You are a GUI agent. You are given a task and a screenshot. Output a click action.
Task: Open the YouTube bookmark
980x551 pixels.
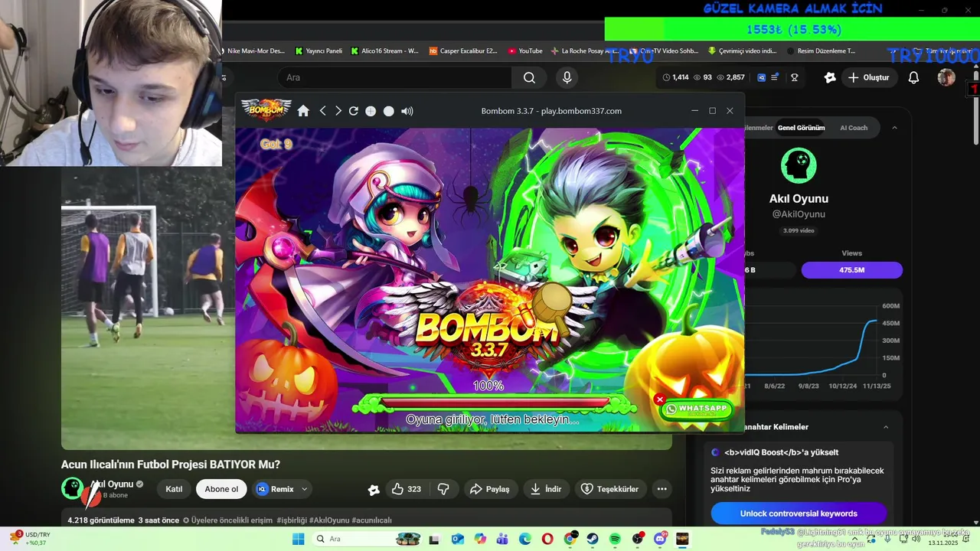click(x=524, y=51)
